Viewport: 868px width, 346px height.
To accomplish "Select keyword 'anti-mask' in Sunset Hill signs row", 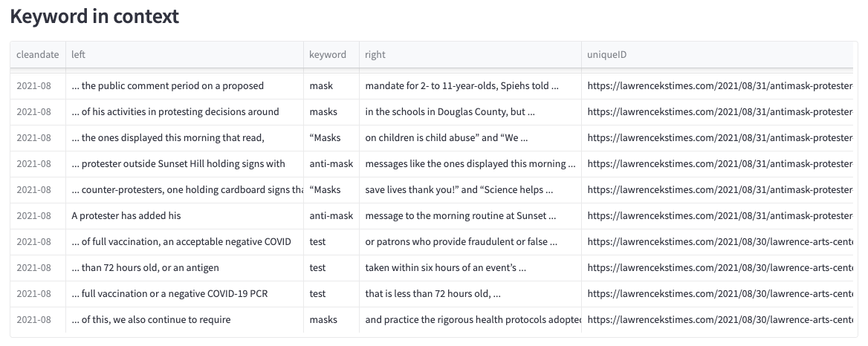I will coord(331,163).
